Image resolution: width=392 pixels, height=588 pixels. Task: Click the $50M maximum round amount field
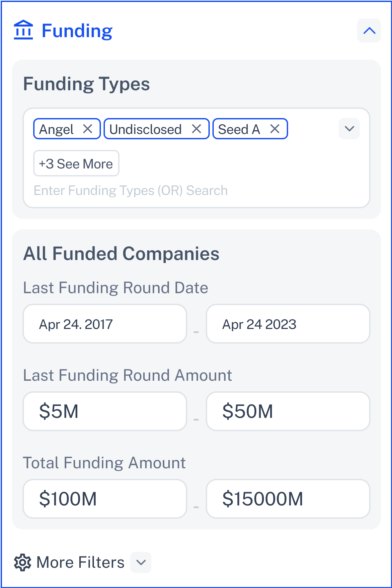point(288,411)
